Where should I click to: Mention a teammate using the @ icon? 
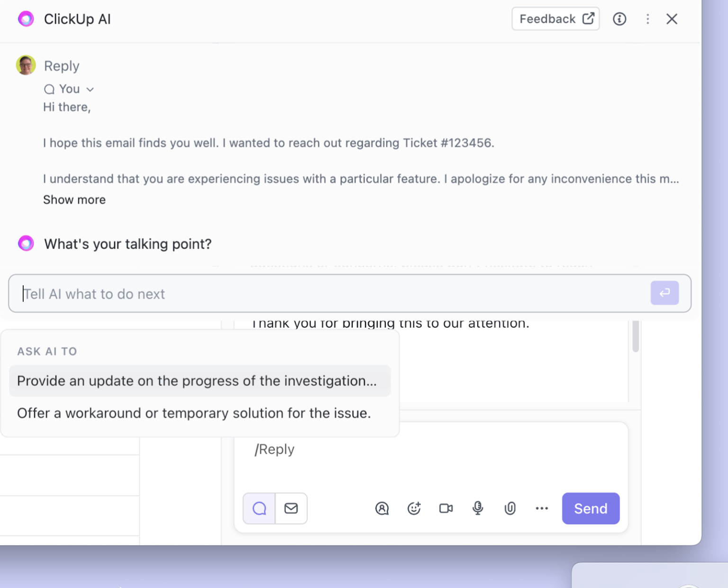(382, 508)
